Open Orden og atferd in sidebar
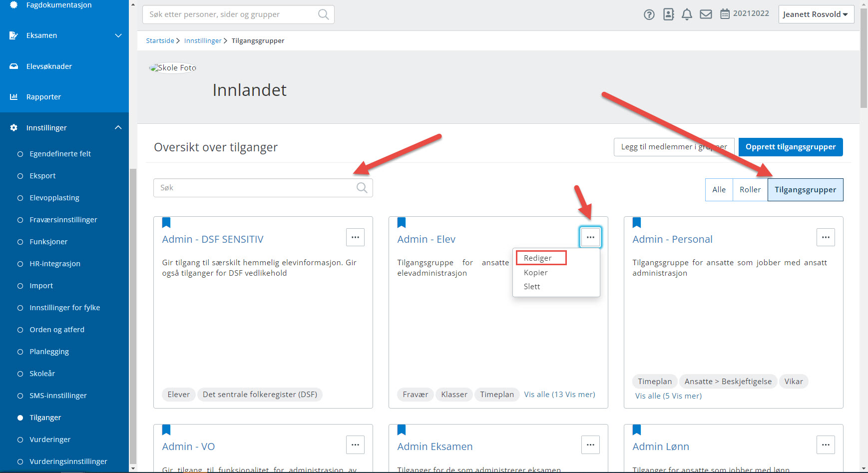Image resolution: width=868 pixels, height=473 pixels. (x=57, y=330)
